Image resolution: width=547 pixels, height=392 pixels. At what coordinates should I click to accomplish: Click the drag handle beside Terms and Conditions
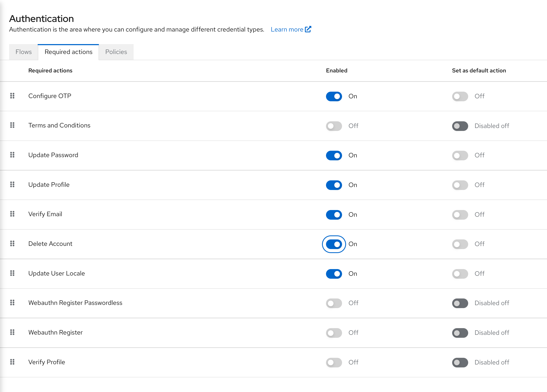tap(12, 126)
